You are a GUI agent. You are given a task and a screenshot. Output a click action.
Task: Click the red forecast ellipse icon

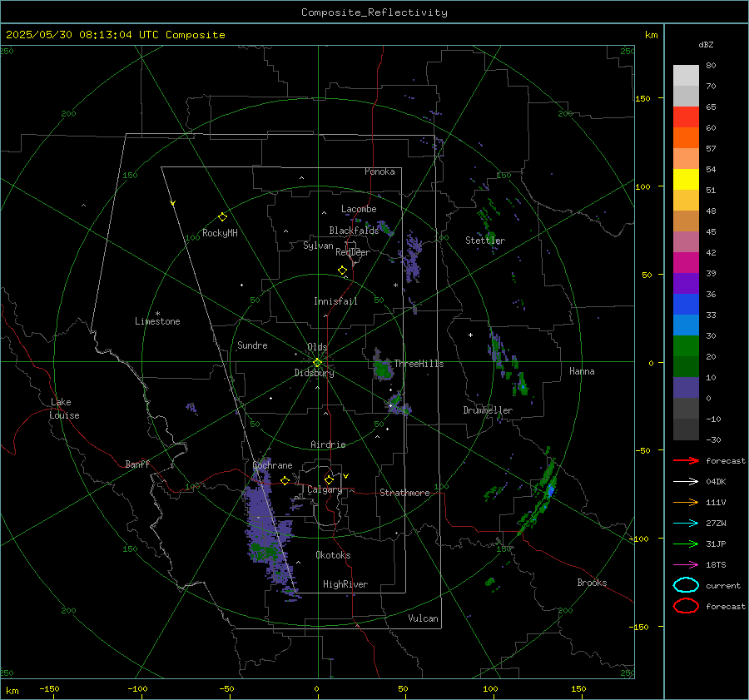(686, 606)
